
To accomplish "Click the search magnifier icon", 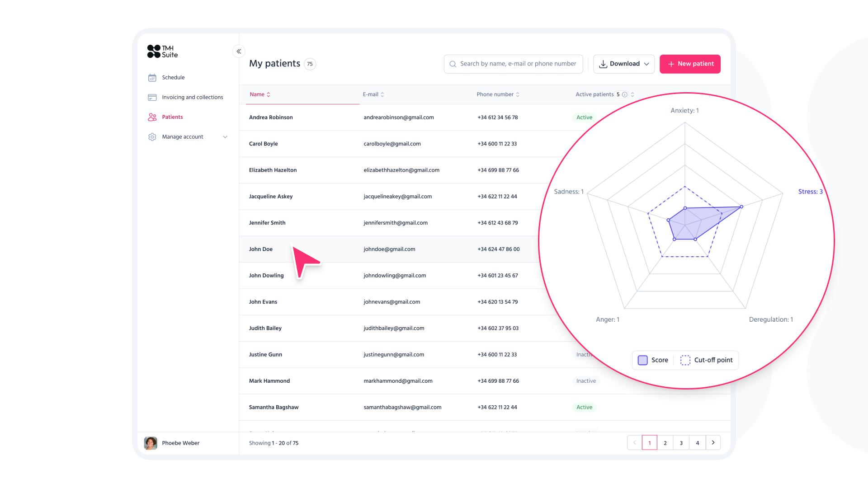I will 453,64.
